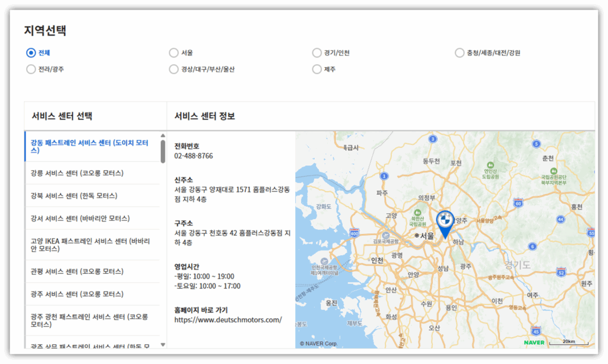This screenshot has width=608, height=364.
Task: Click the route 45 expressway shield near 오산
Action: [537, 330]
